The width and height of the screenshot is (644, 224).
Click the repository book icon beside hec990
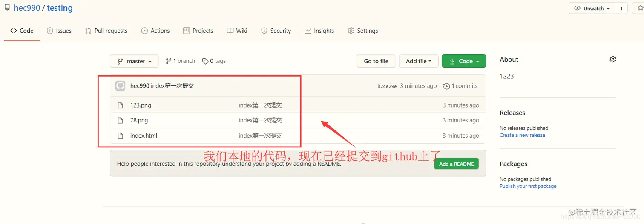coord(7,8)
